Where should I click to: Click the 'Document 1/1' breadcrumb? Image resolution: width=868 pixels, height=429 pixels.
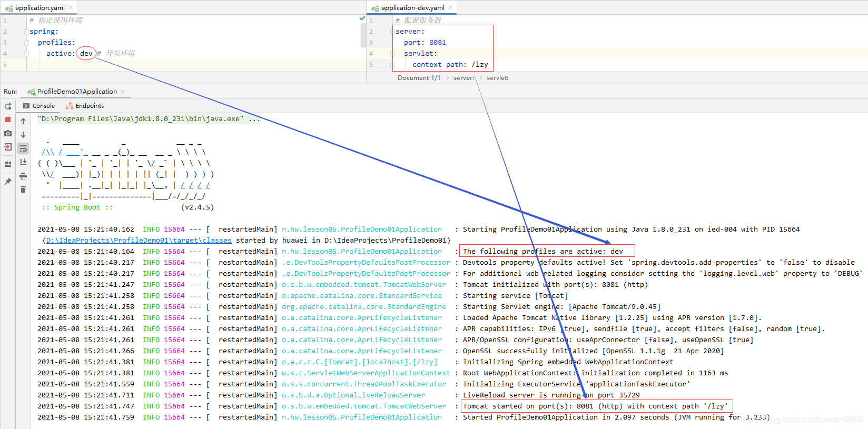(419, 78)
